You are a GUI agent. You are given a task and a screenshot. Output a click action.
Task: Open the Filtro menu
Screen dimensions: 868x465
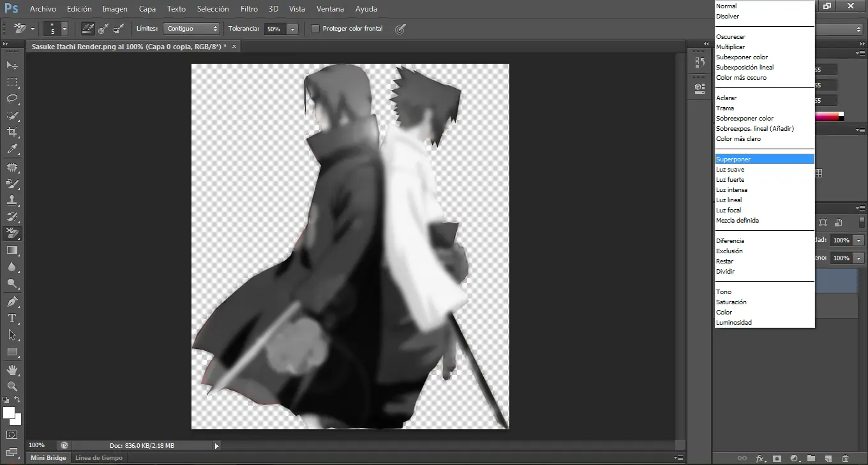pos(250,9)
